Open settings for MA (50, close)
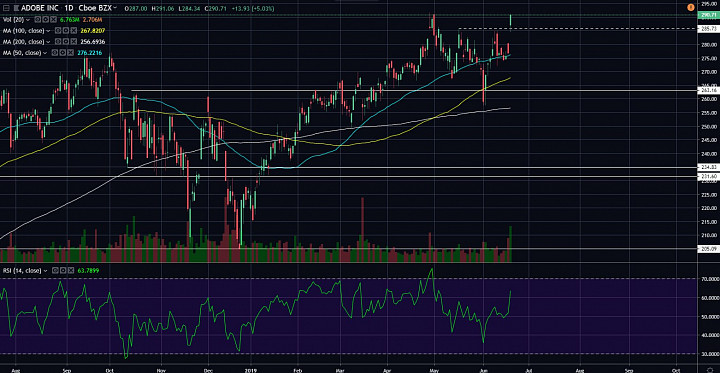The width and height of the screenshot is (720, 373). 62,53
